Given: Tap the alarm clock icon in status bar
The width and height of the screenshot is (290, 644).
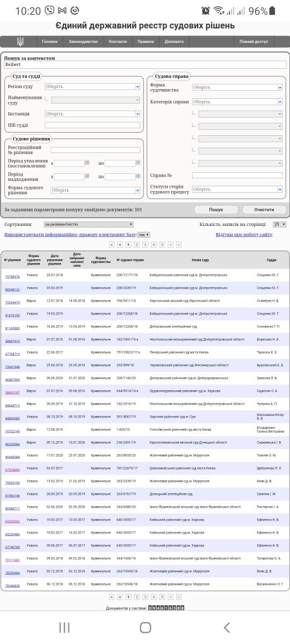Looking at the screenshot, I should [205, 10].
